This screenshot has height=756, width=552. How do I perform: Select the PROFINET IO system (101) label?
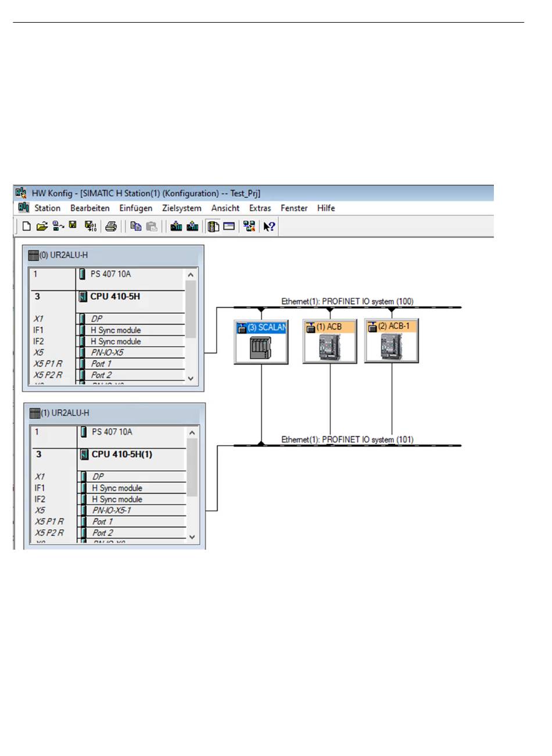click(347, 439)
